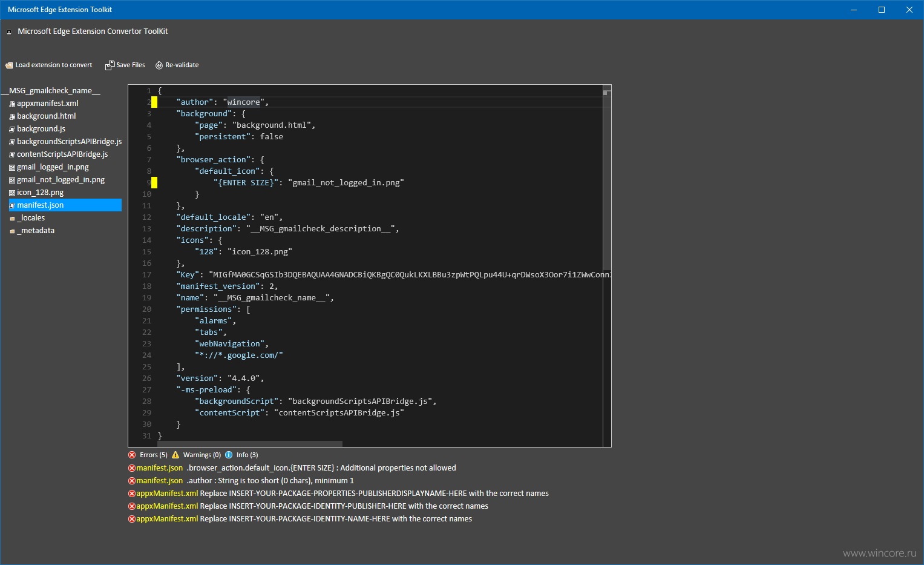Click the "persistent": false line
Screen dimensions: 924x565
(239, 137)
